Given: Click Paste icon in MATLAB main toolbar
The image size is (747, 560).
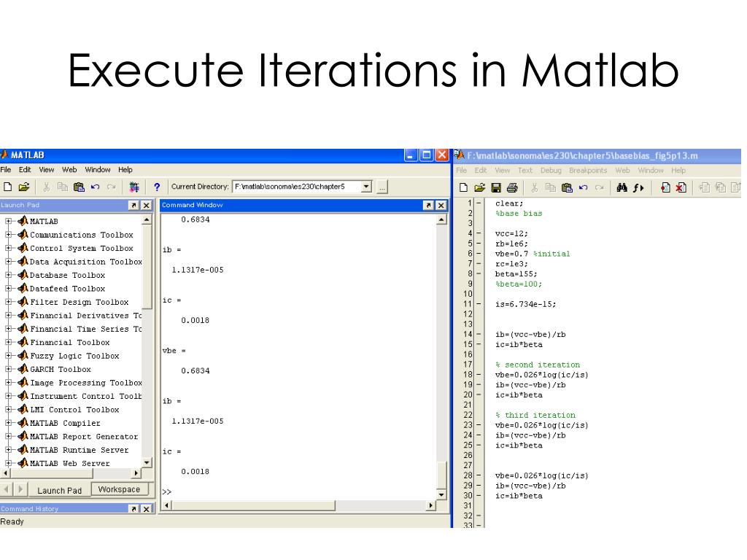Looking at the screenshot, I should coord(79,187).
